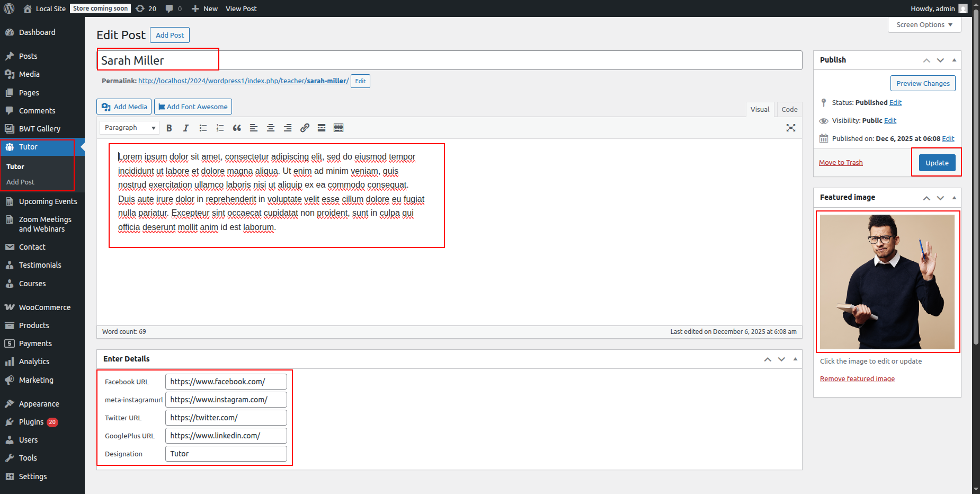Open the Paragraph format dropdown
The width and height of the screenshot is (980, 494).
point(130,128)
